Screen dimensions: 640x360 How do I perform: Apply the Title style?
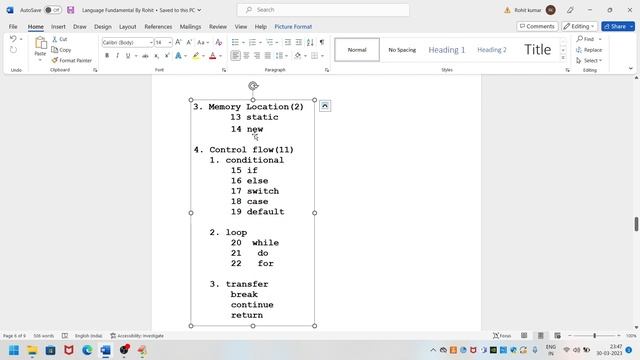(x=537, y=50)
